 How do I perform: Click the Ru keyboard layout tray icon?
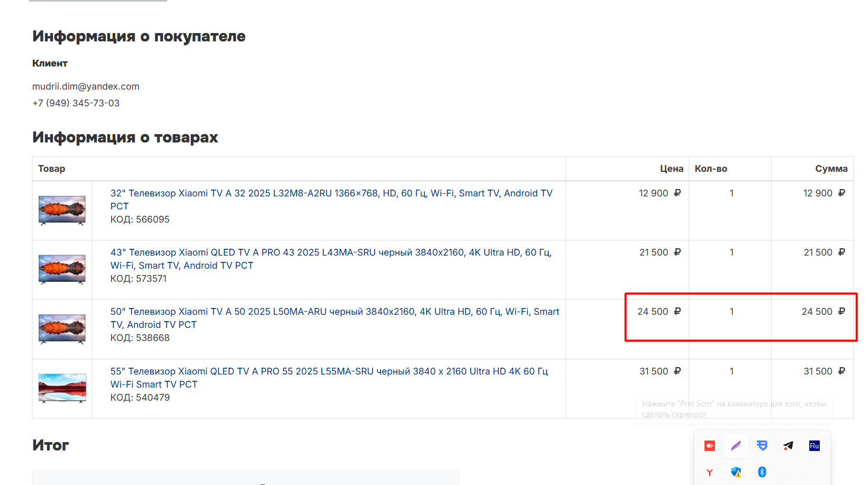815,446
